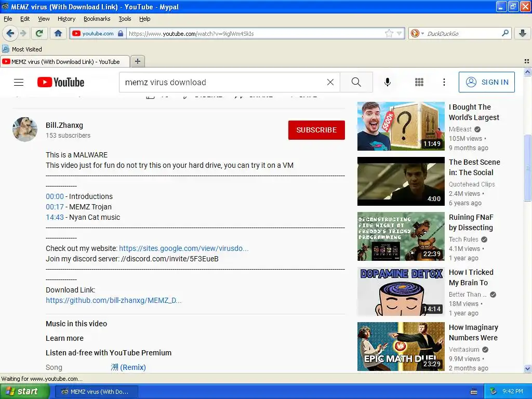
Task: Click the vertical scrollbar thumb
Action: [528, 168]
